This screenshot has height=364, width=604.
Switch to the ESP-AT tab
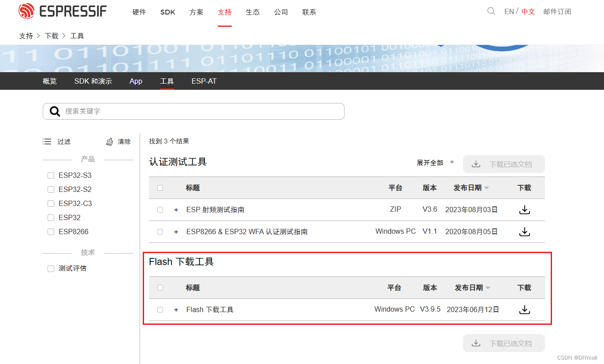204,81
